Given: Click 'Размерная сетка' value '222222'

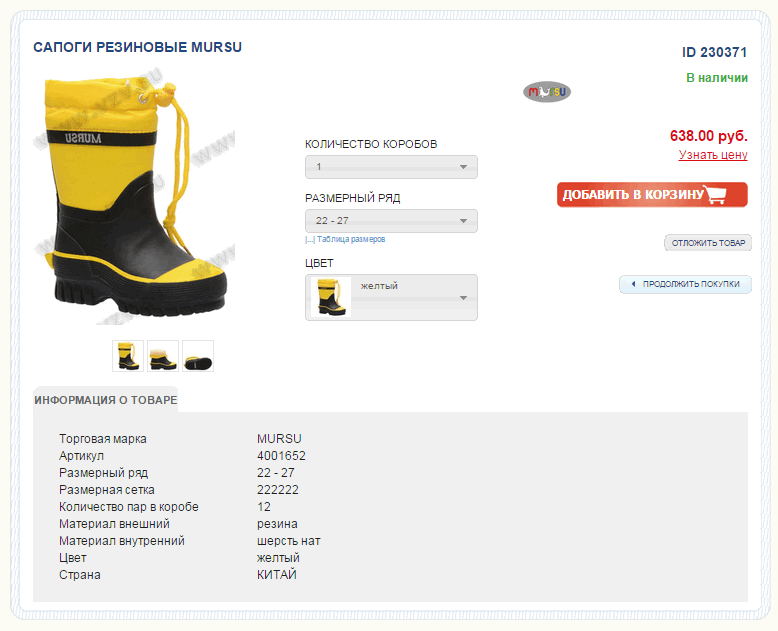Looking at the screenshot, I should pyautogui.click(x=278, y=490).
